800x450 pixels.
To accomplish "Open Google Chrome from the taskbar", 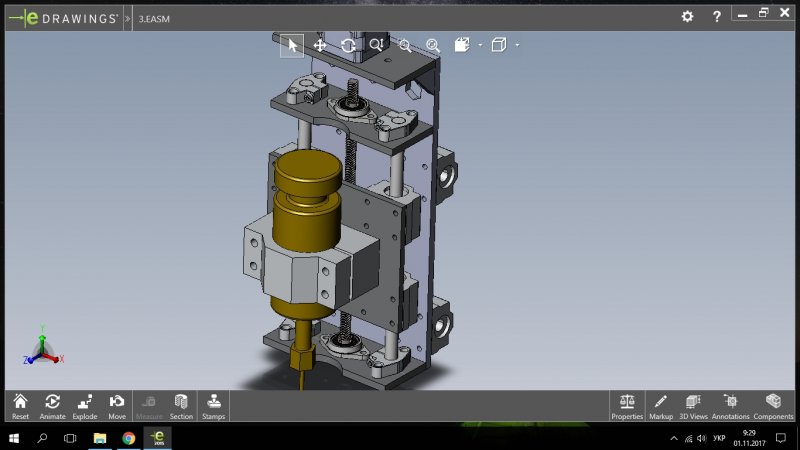I will [129, 438].
